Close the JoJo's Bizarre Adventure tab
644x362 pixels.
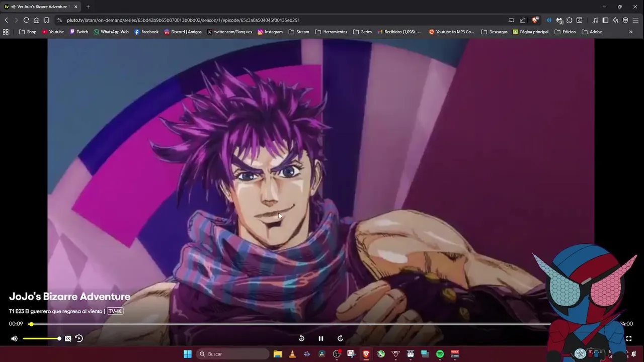click(x=75, y=7)
